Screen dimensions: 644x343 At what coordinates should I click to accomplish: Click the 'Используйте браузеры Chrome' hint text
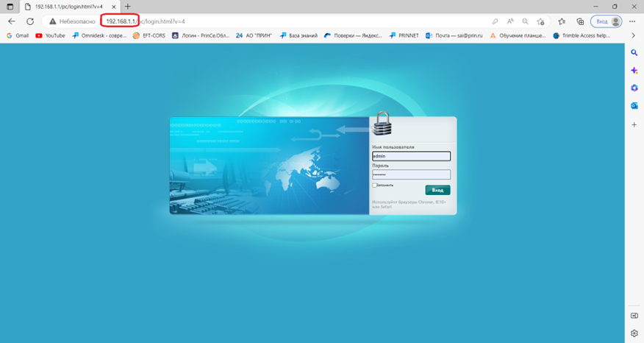tap(409, 205)
